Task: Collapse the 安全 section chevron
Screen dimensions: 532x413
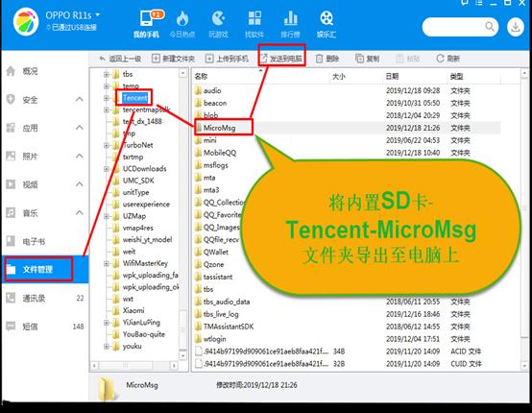Action: tap(80, 100)
